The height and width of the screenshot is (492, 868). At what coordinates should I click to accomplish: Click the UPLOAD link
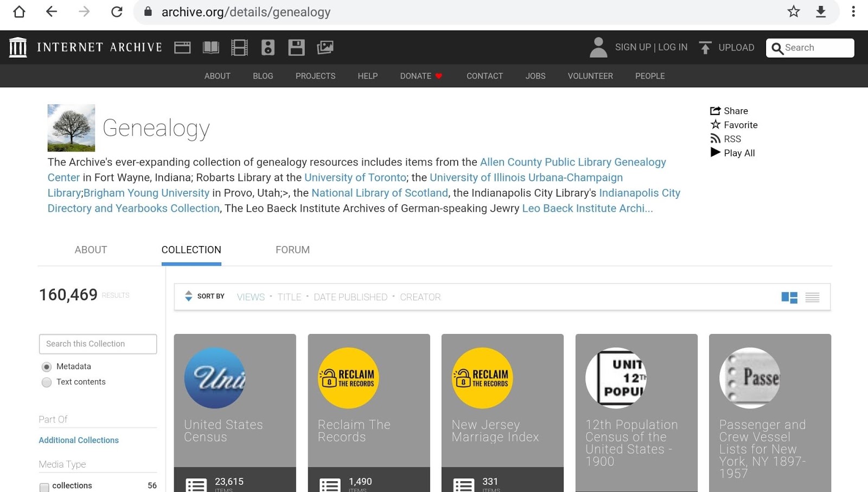click(x=736, y=47)
